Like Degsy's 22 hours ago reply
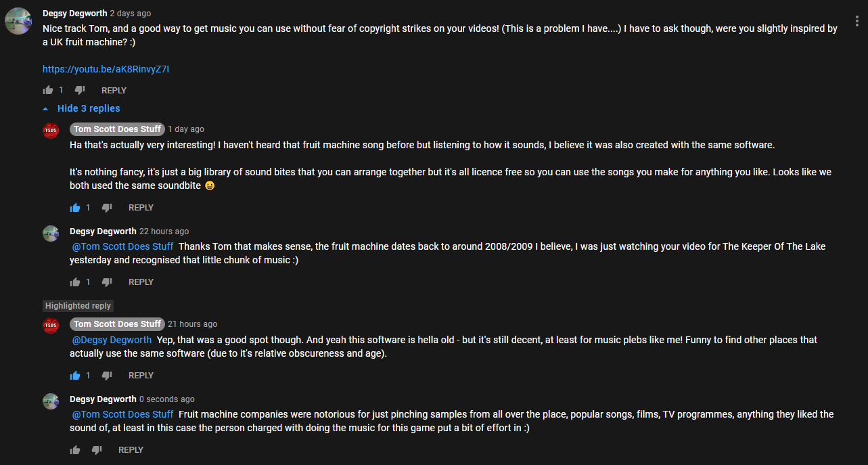 (75, 282)
